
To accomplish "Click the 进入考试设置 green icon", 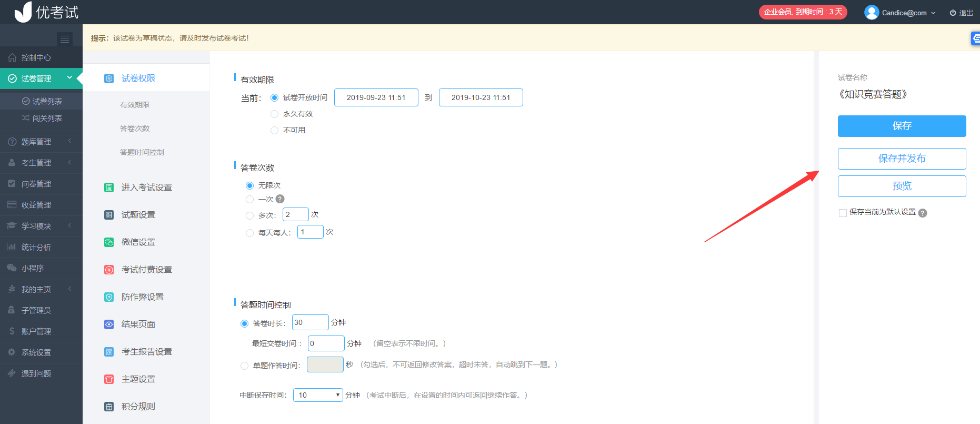I will click(x=109, y=188).
